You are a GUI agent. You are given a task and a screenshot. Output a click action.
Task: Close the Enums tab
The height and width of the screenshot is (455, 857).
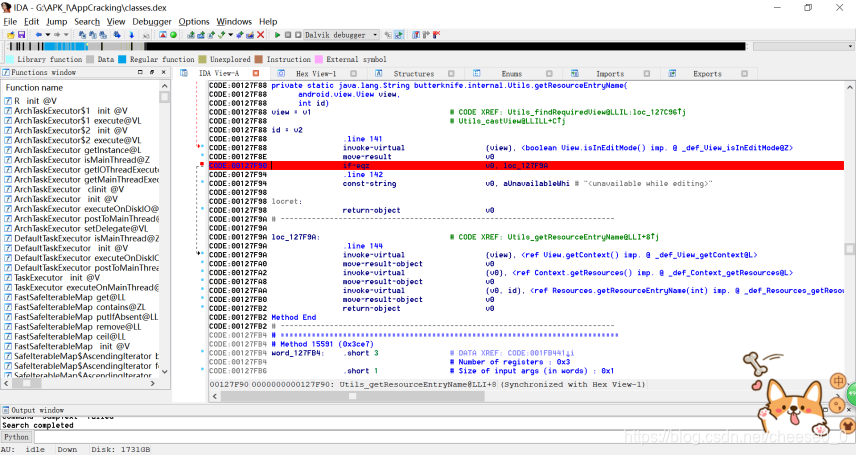[x=549, y=73]
